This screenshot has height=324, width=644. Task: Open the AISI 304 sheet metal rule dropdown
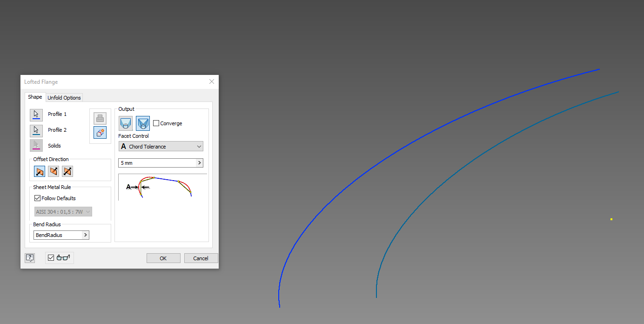63,212
